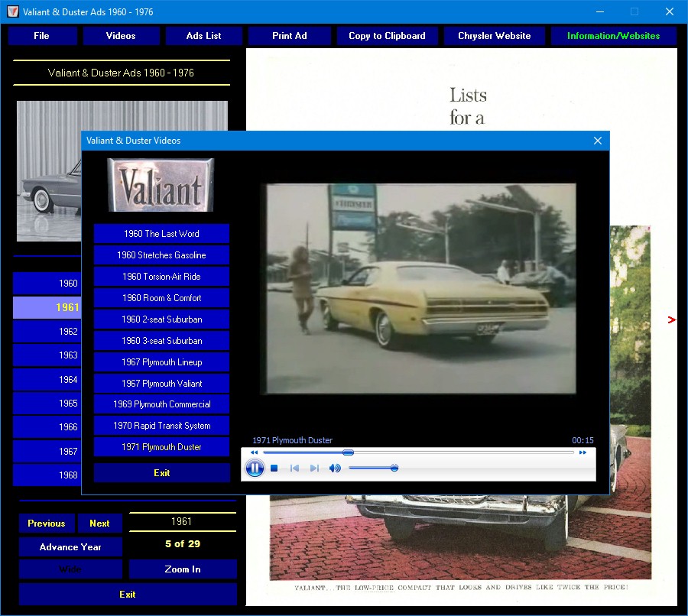Stop video playback with the stop button

pyautogui.click(x=274, y=468)
